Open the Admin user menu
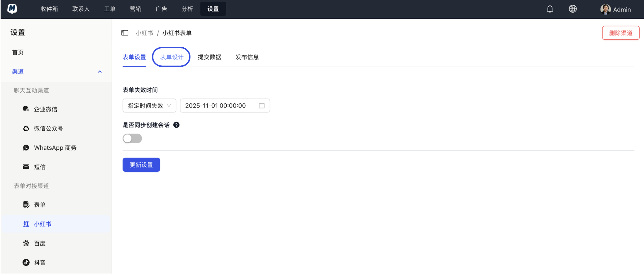Screen dimensions: 644x275 coord(615,9)
